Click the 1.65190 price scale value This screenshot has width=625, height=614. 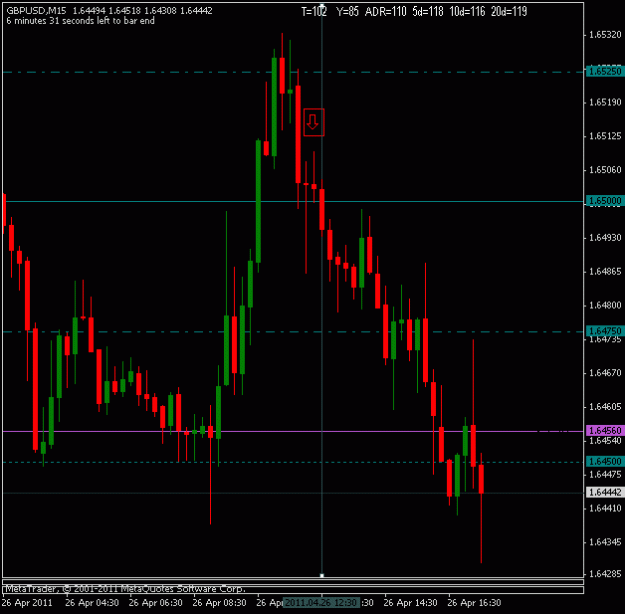[605, 102]
